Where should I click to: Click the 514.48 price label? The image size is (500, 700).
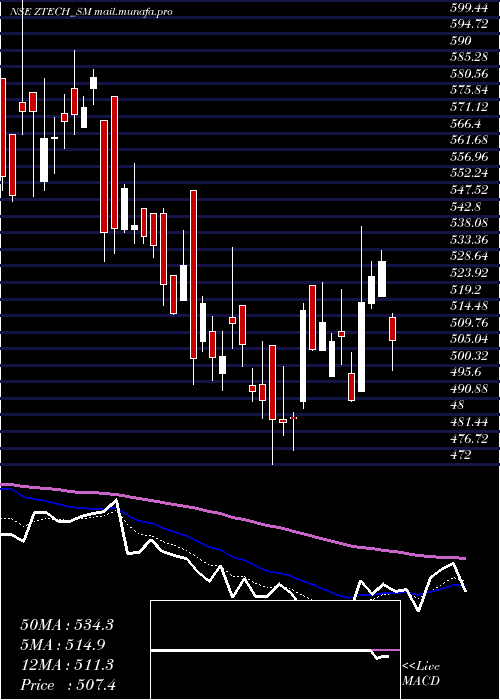468,306
